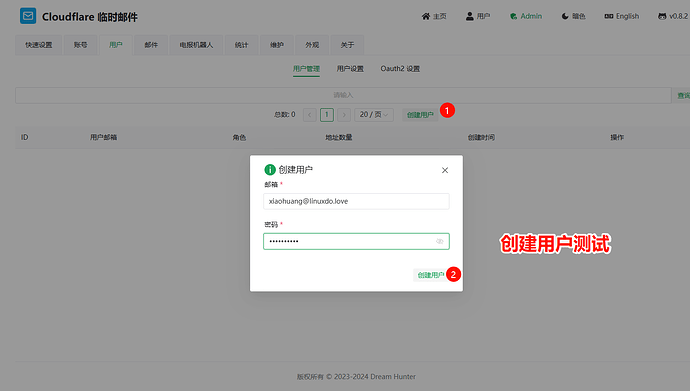Open the Oauth2 设置 sub-tab
The height and width of the screenshot is (391, 690).
(400, 69)
